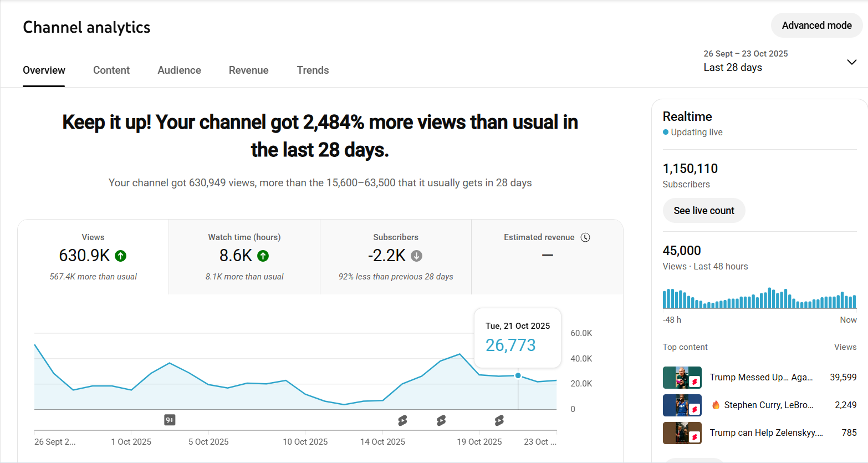The height and width of the screenshot is (463, 868).
Task: Open the Trump Messed Up video thumbnail
Action: (x=682, y=378)
